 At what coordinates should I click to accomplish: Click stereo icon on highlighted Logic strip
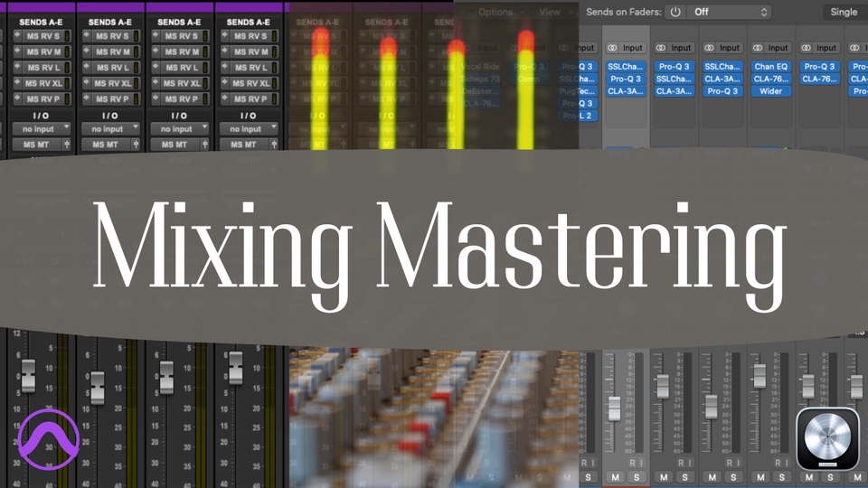coord(611,48)
